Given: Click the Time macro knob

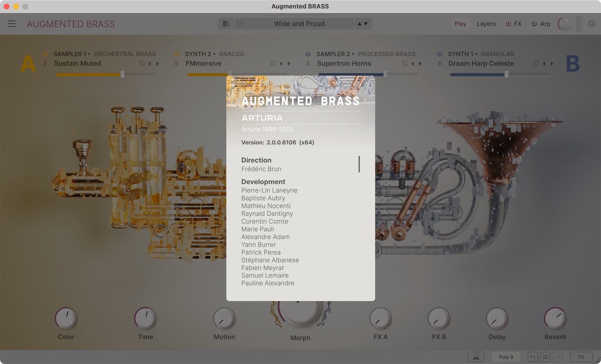Looking at the screenshot, I should (x=146, y=318).
